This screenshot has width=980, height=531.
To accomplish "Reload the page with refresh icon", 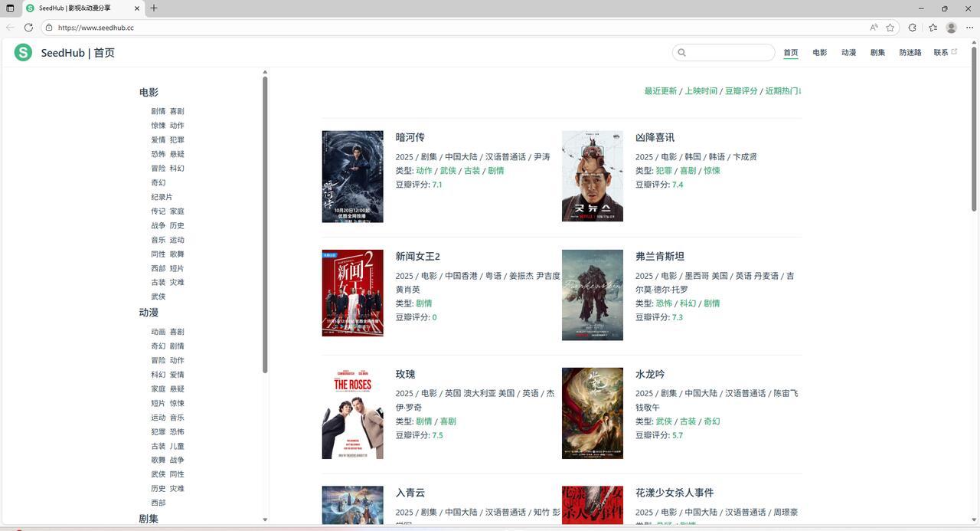I will pyautogui.click(x=28, y=28).
